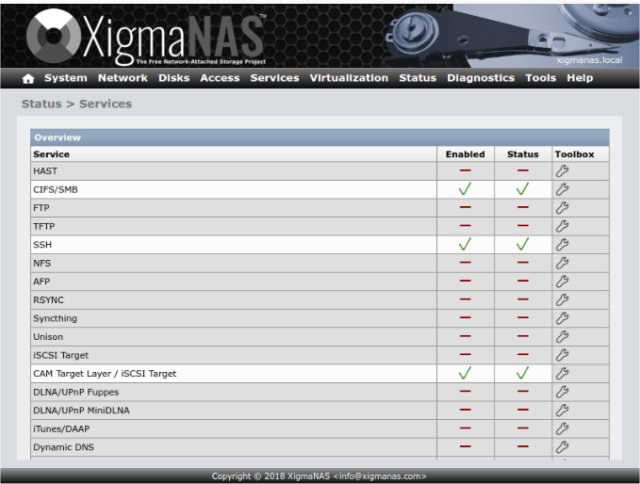
Task: Open the DLNA/UPnP Fuppes toolbox wrench
Action: [562, 392]
